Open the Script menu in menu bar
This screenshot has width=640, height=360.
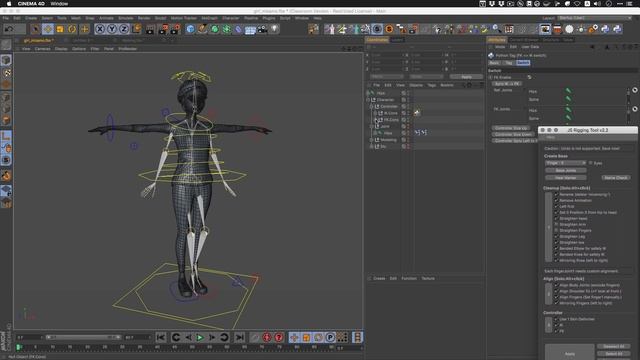click(285, 18)
